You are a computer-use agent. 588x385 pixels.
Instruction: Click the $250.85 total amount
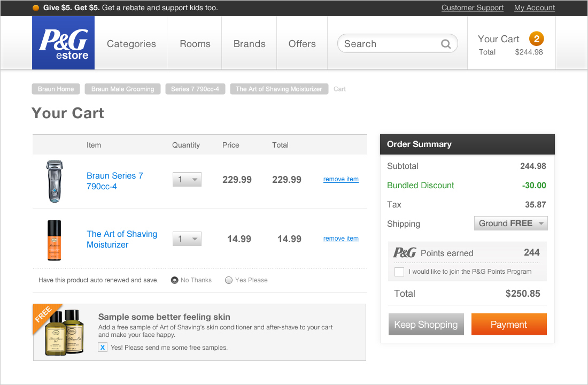coord(523,294)
